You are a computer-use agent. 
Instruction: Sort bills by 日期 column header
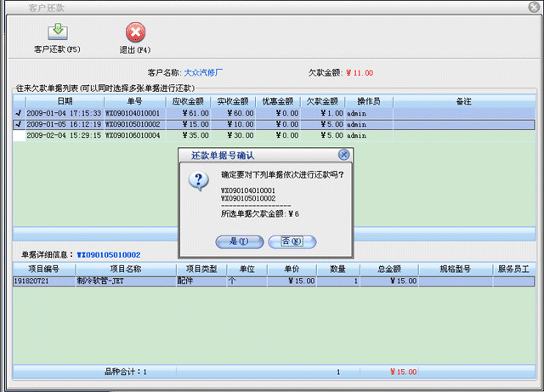65,101
